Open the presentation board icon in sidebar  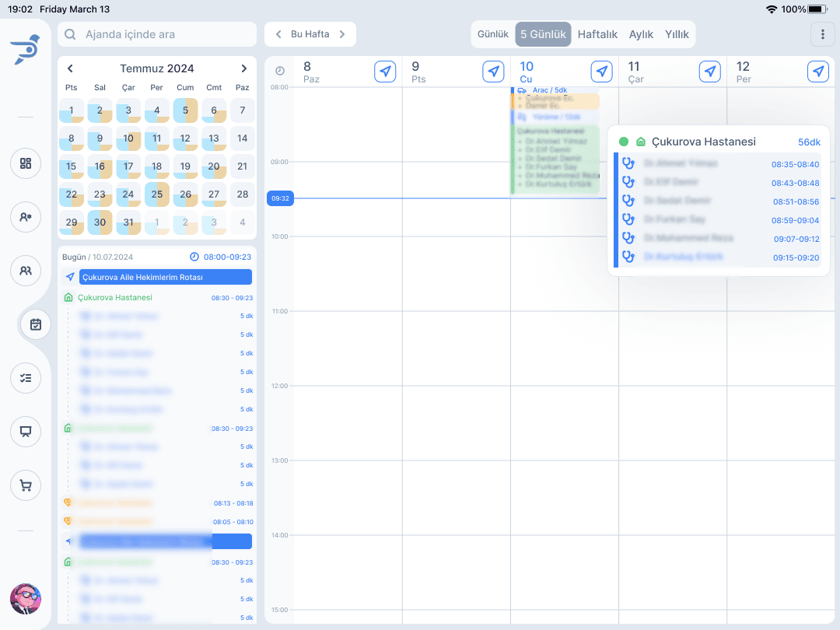[x=26, y=432]
